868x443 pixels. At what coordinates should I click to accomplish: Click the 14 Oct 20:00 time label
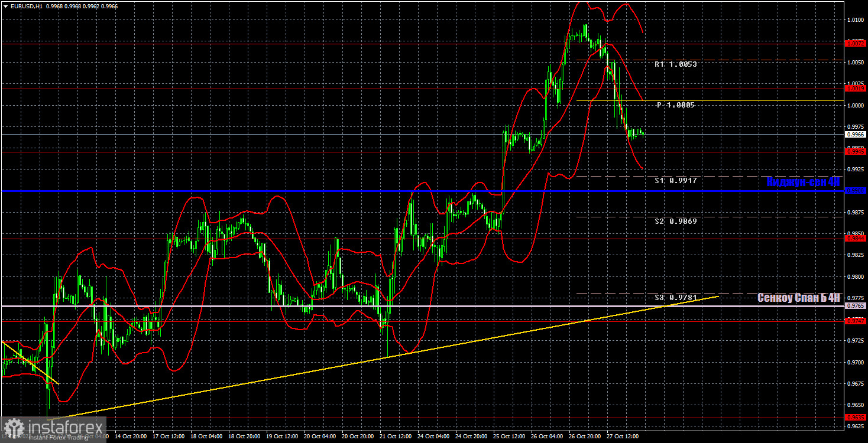[x=131, y=437]
